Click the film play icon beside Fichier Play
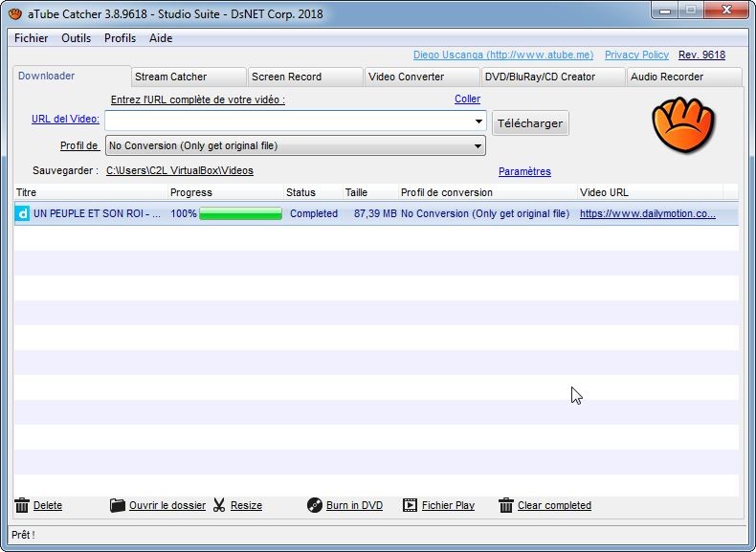Screen dimensions: 756x552 410,505
